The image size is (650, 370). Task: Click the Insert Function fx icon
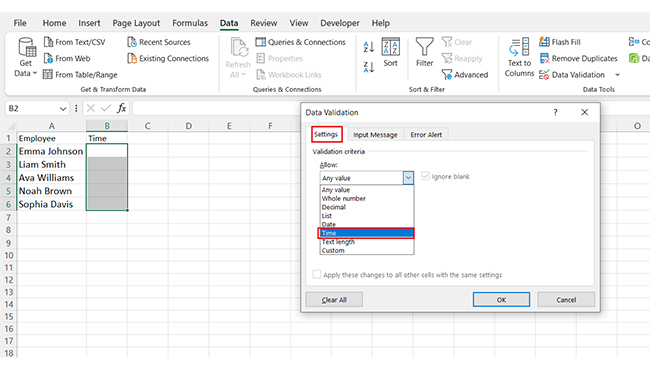(121, 109)
